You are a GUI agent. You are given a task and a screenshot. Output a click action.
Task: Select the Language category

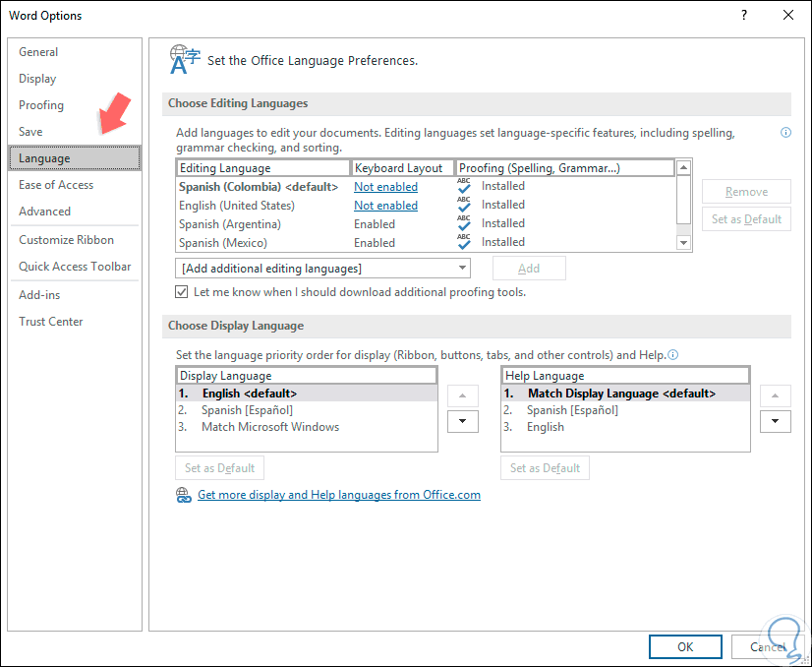[75, 158]
